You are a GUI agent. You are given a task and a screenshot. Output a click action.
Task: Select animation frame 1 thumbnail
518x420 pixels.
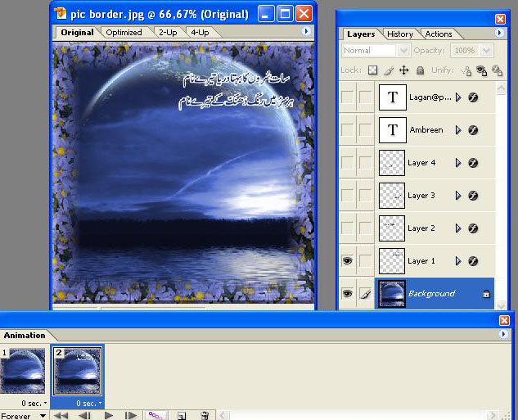tap(23, 373)
